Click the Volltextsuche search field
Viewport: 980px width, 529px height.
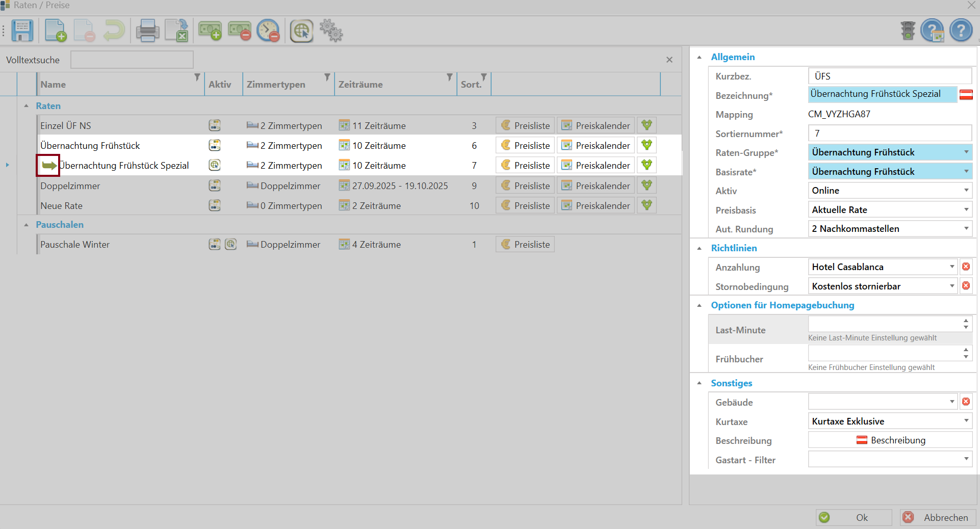[x=132, y=60]
